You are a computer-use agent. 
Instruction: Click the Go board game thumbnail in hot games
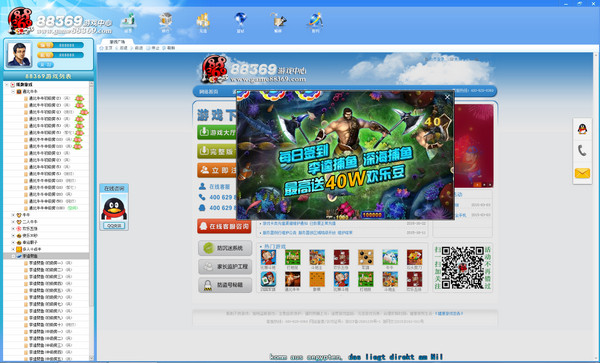click(365, 257)
